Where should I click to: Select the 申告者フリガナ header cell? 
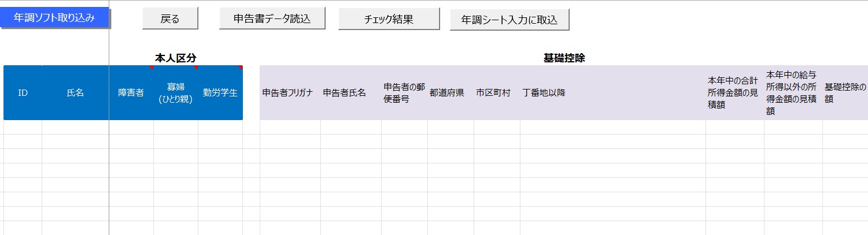[289, 92]
